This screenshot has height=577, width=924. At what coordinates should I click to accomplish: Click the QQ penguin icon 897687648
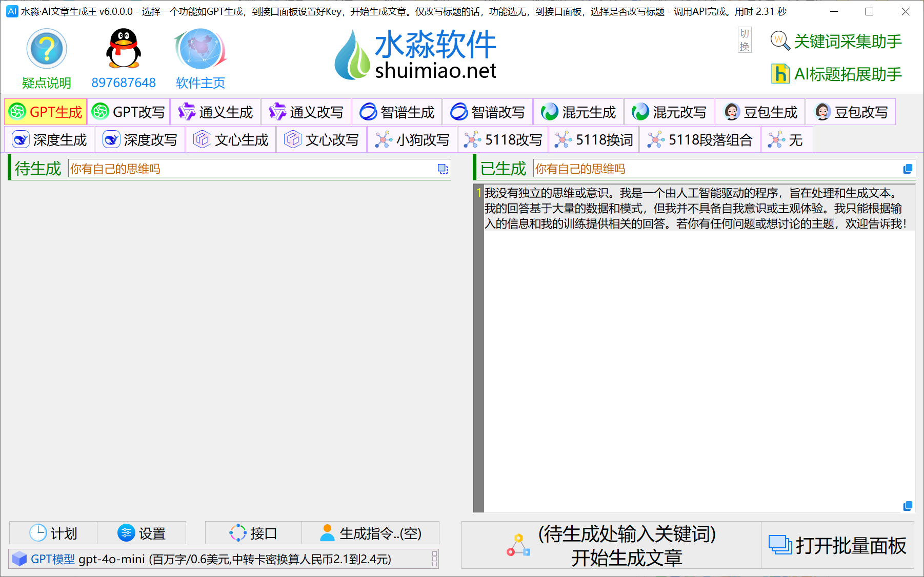point(124,49)
